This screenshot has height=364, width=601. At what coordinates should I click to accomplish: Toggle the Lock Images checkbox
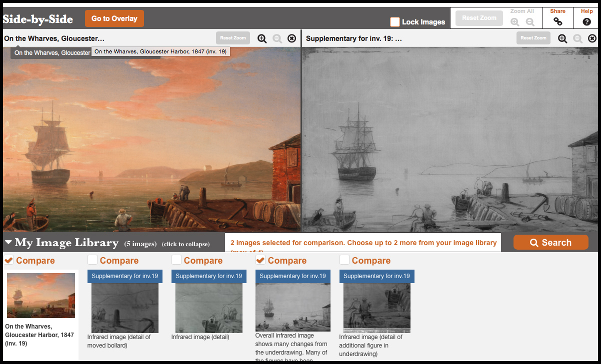pos(395,22)
